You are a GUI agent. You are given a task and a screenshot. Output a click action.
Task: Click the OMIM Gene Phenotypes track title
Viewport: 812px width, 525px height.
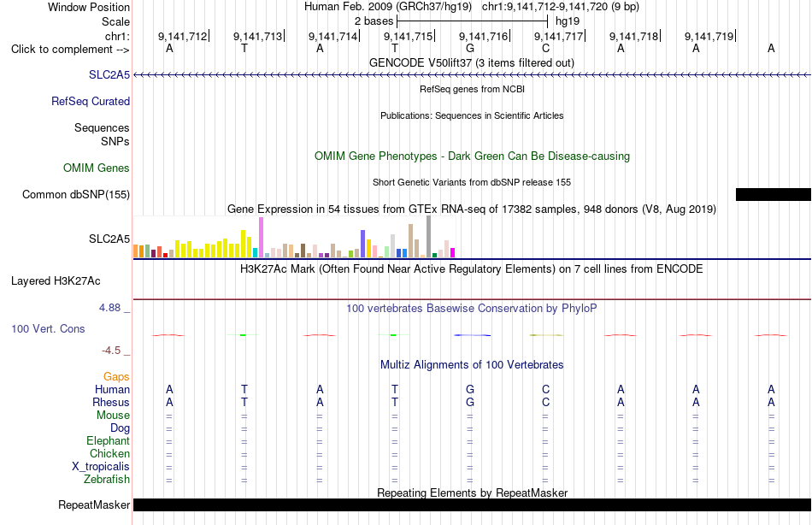tap(472, 156)
